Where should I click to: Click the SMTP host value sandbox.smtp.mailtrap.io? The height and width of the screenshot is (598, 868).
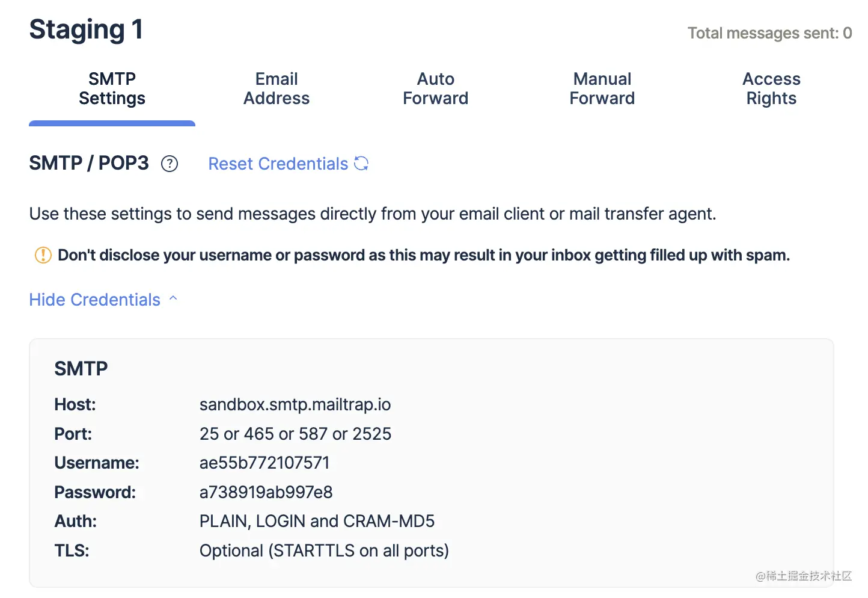coord(295,404)
